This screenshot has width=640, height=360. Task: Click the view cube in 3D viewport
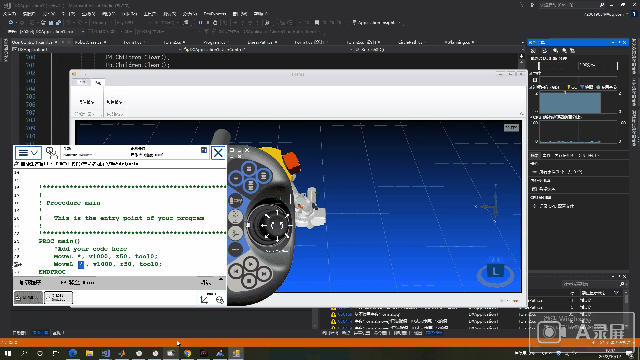click(495, 272)
